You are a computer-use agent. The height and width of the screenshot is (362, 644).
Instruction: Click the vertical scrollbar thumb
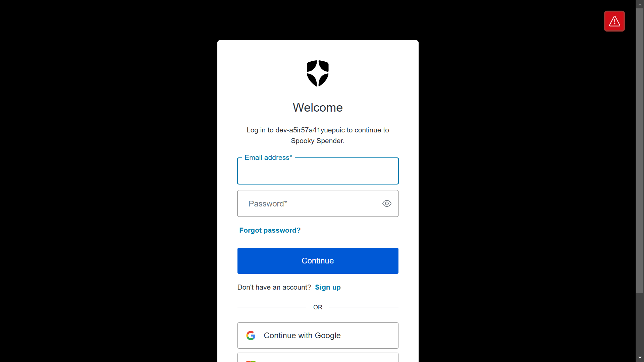[640, 150]
